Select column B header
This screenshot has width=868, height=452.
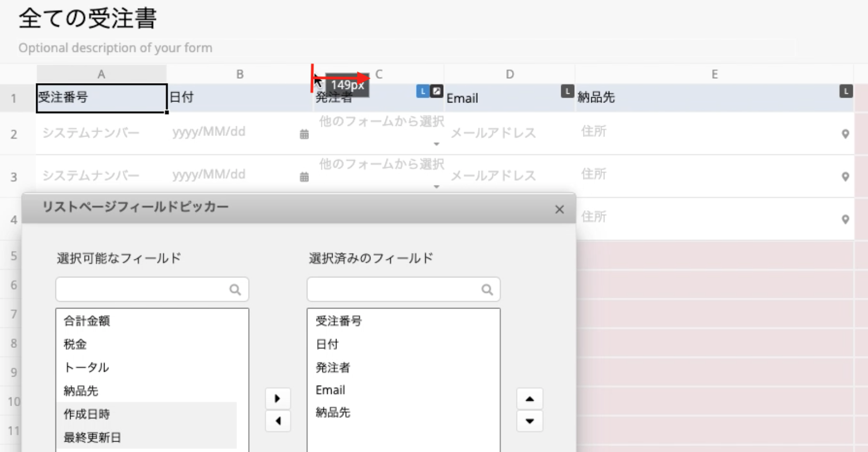click(x=239, y=74)
